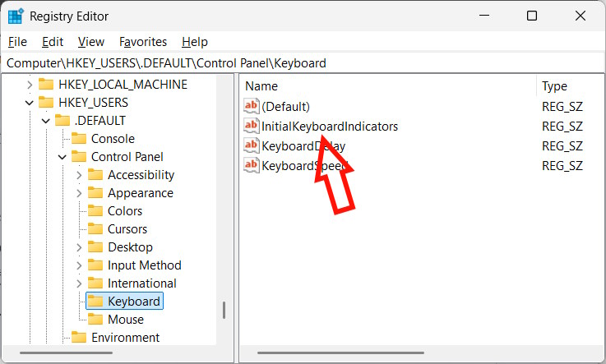
Task: Expand the Accessibility key
Action: tap(79, 175)
